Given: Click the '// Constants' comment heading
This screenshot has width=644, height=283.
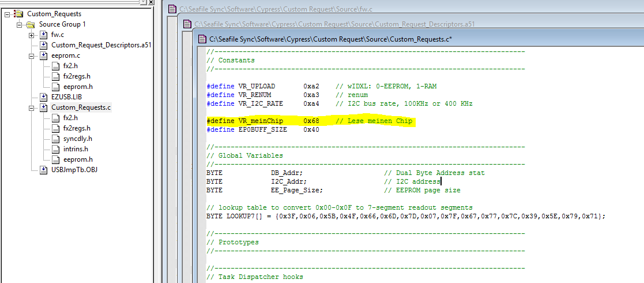Looking at the screenshot, I should pos(231,61).
